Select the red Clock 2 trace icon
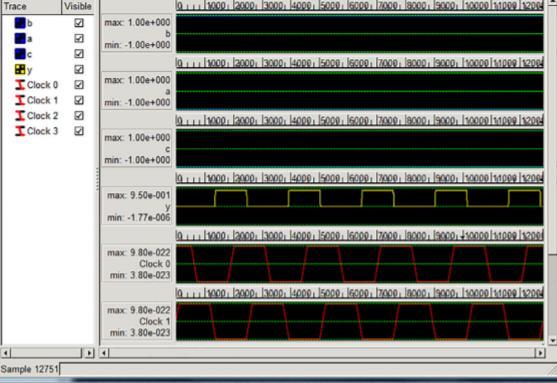 (x=20, y=115)
